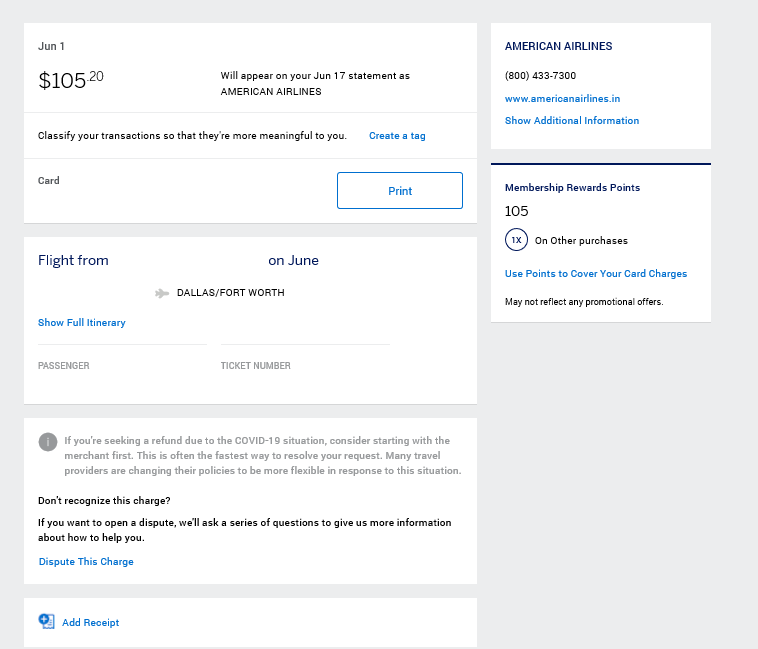
Task: Click the 1X rewards multiplier badge
Action: (516, 240)
